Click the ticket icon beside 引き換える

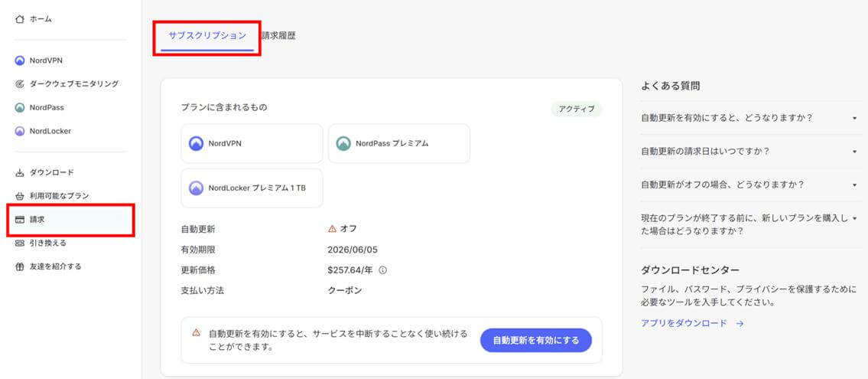coord(20,243)
